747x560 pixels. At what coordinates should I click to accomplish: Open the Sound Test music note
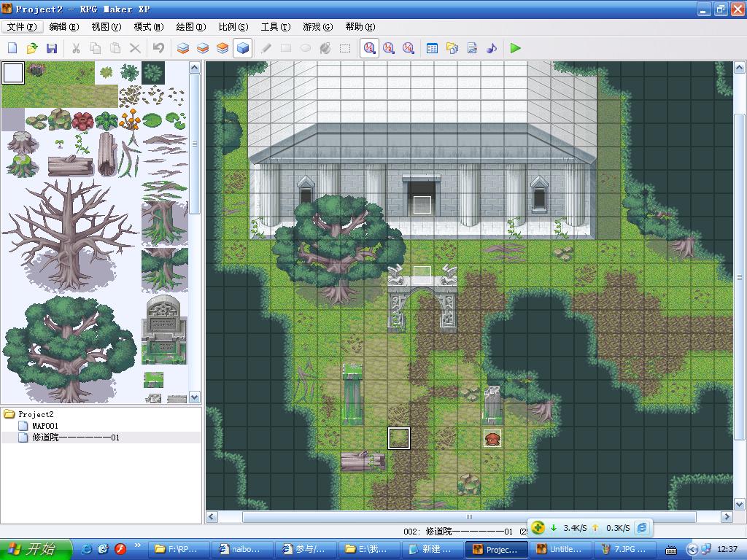[x=492, y=48]
